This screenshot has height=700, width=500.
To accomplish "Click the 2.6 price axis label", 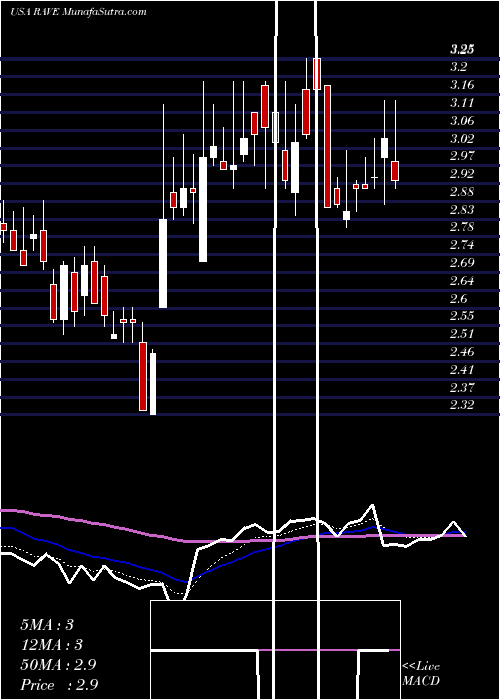I will click(x=459, y=298).
